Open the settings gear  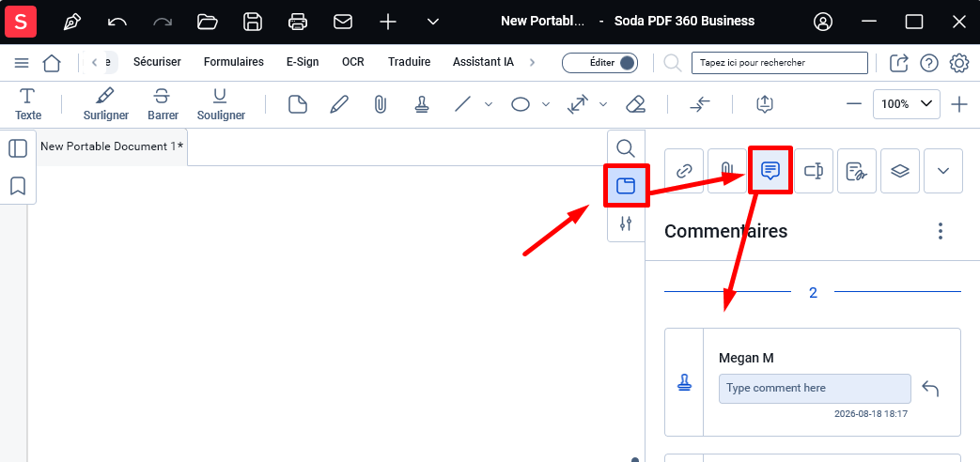(958, 62)
